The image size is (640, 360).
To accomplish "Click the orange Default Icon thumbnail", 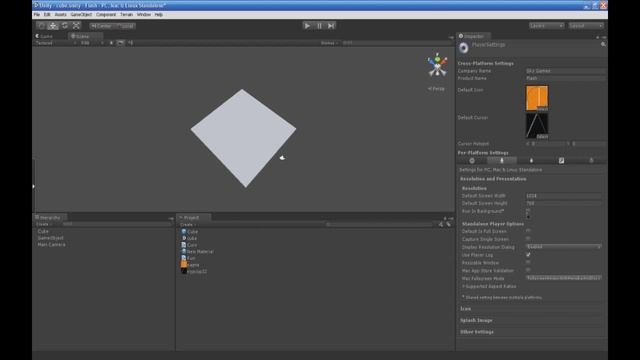I will click(537, 98).
